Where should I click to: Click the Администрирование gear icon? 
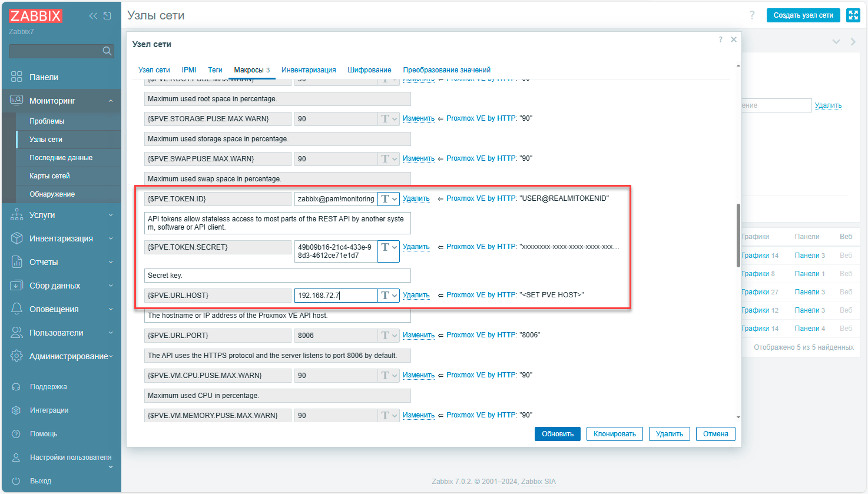click(x=16, y=356)
